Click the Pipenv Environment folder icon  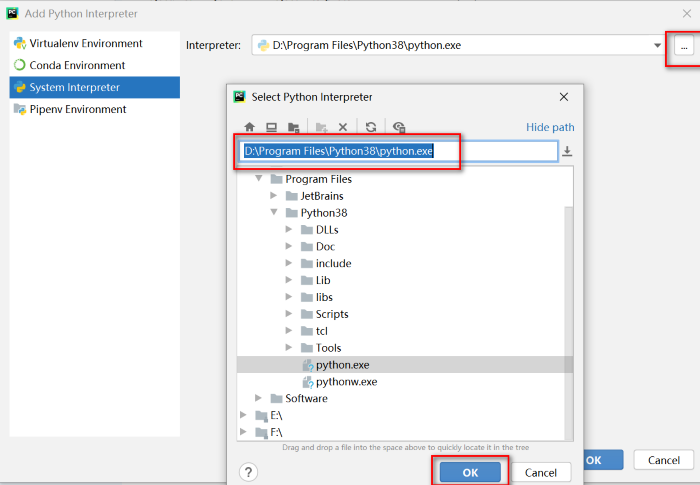pos(20,109)
